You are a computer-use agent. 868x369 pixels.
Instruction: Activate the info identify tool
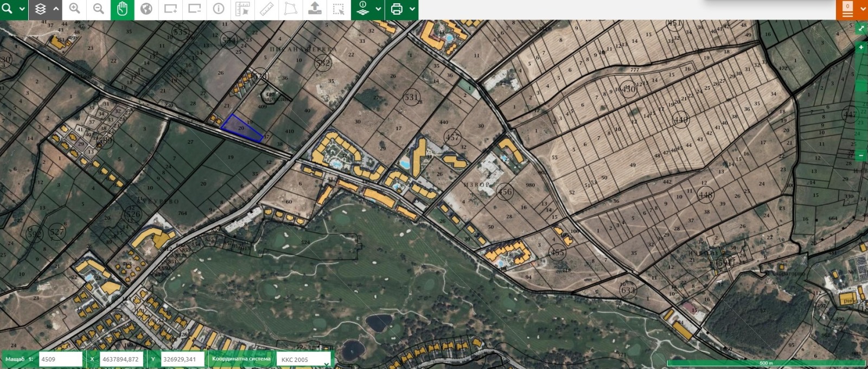[219, 9]
